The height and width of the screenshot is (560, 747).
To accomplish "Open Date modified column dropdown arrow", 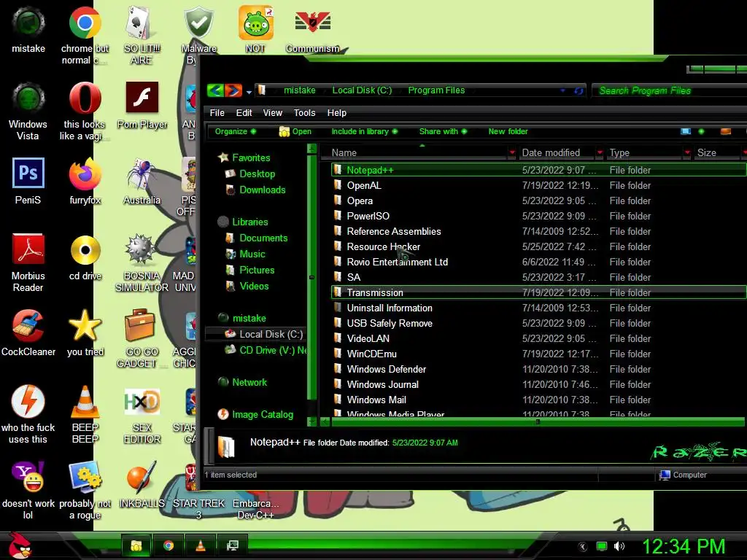I will (x=600, y=153).
